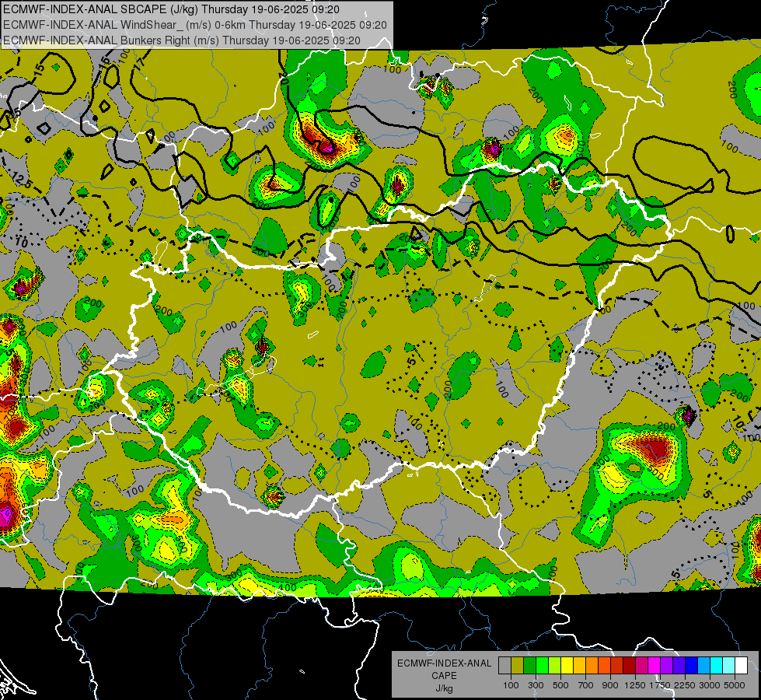Click the 1250 value under color scale
Image resolution: width=761 pixels, height=700 pixels.
coord(635,685)
